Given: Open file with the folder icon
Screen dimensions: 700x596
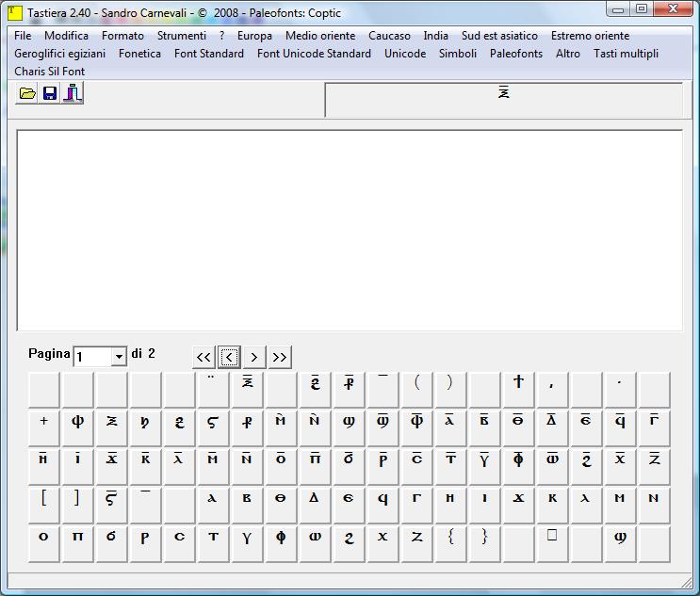Looking at the screenshot, I should 26,93.
